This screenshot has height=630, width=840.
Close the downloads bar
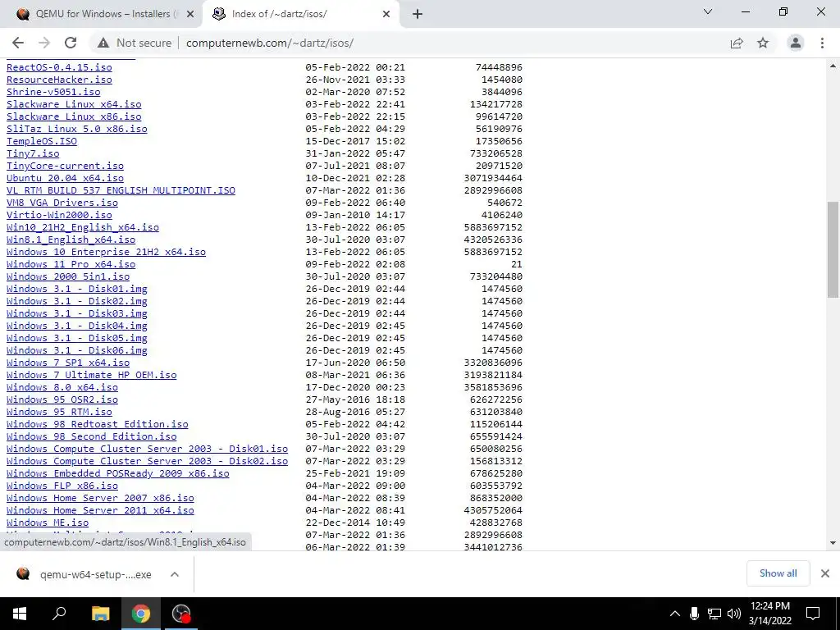pyautogui.click(x=825, y=573)
